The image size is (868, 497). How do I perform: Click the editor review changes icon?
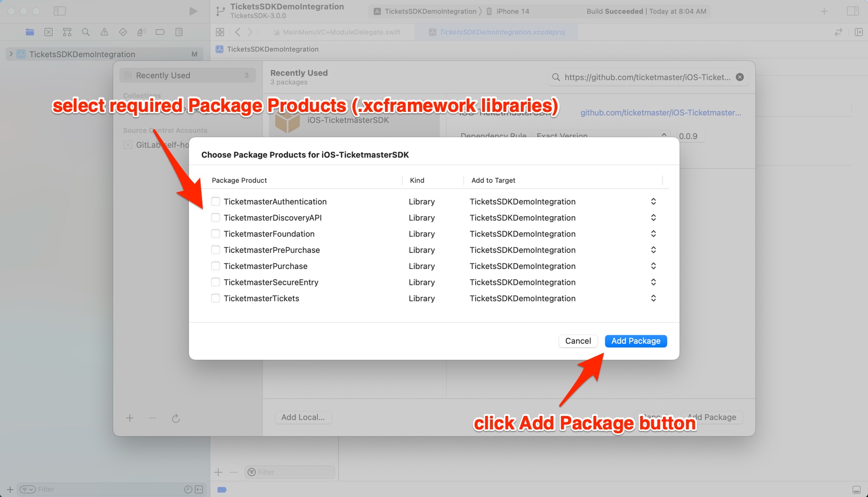839,32
